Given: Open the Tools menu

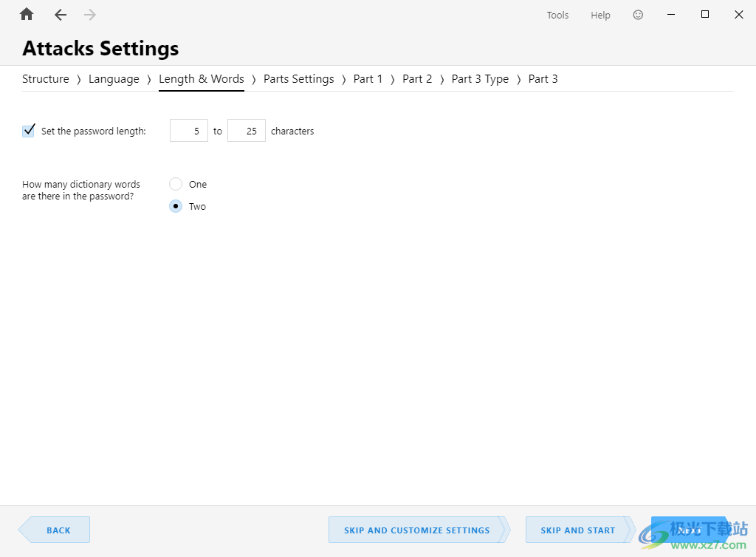Looking at the screenshot, I should pos(557,15).
